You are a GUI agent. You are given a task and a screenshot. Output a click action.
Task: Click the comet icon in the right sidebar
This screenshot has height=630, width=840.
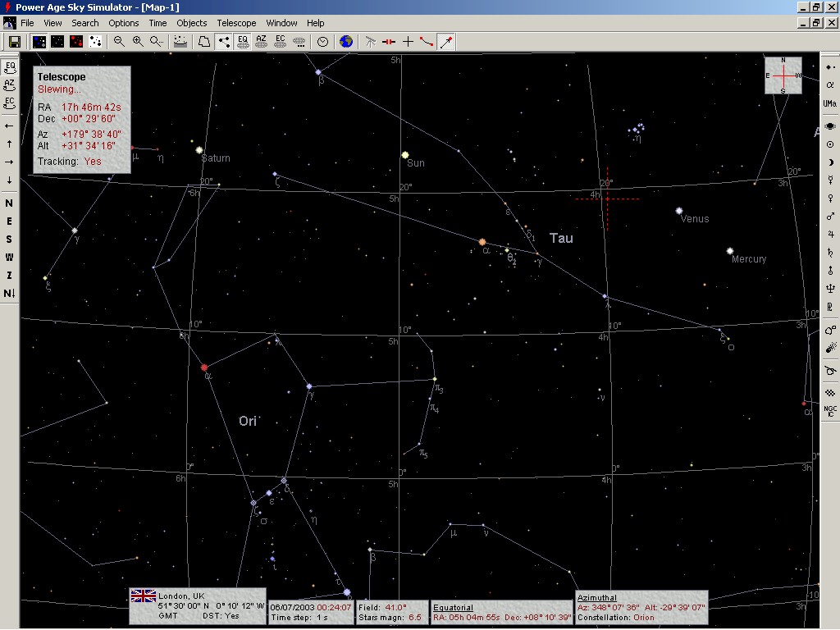point(830,348)
